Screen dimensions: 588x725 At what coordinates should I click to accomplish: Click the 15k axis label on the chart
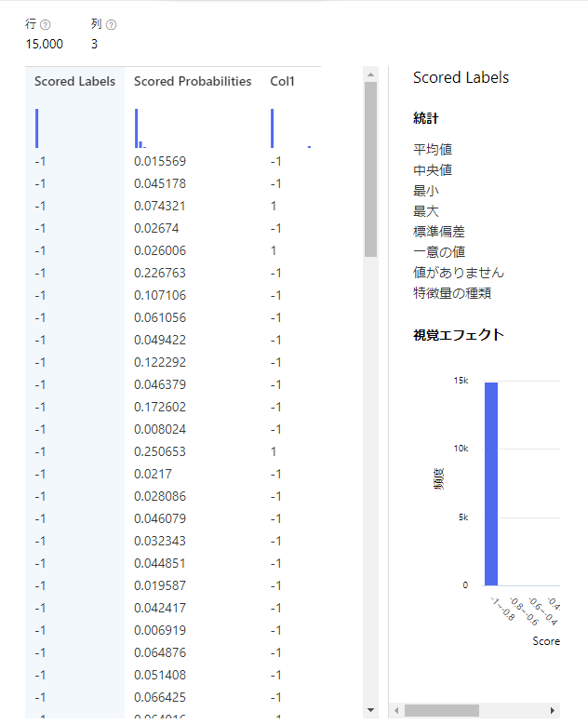(x=461, y=381)
